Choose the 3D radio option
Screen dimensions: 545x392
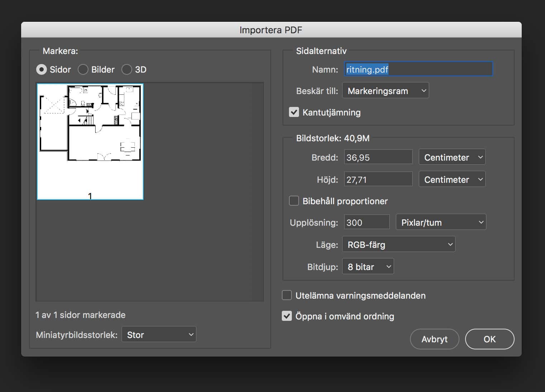click(x=127, y=69)
